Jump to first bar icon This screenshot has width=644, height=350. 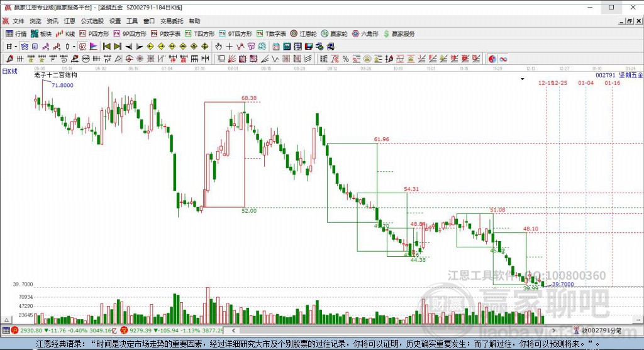106,47
